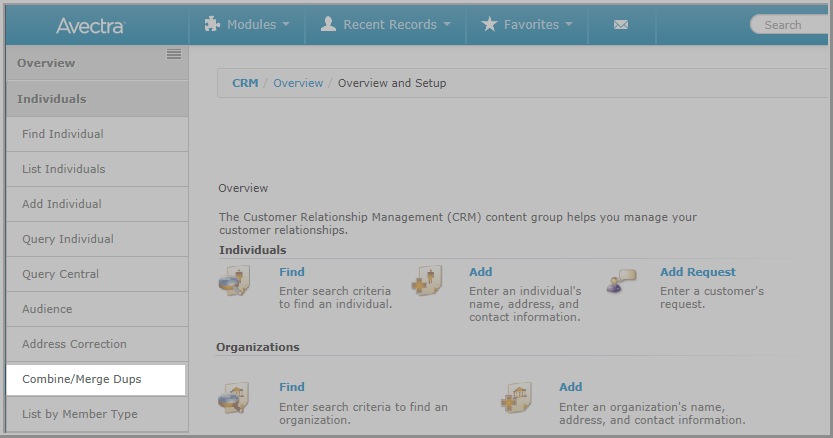This screenshot has width=833, height=438.
Task: Click the Search input field
Action: (x=792, y=25)
